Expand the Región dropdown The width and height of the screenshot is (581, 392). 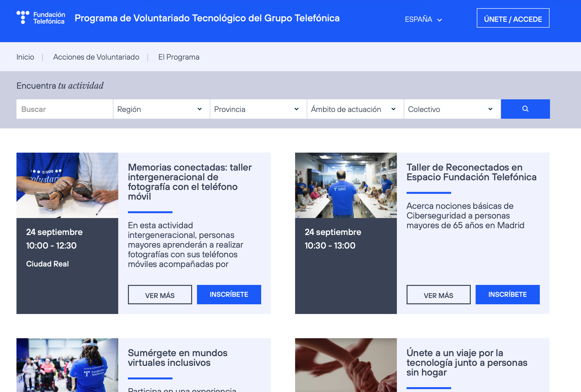pos(162,109)
